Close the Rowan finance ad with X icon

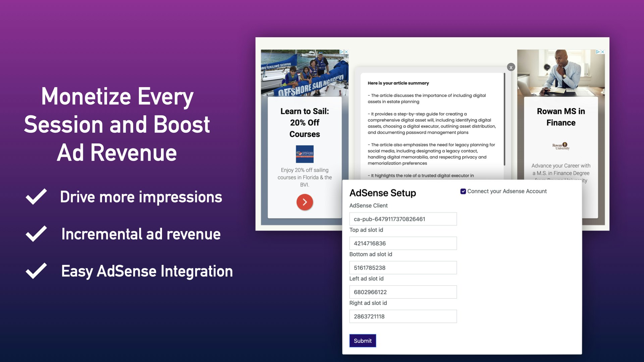tap(603, 52)
